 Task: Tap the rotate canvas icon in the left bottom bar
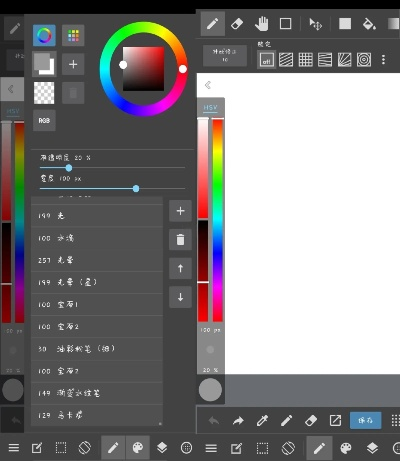[x=85, y=448]
